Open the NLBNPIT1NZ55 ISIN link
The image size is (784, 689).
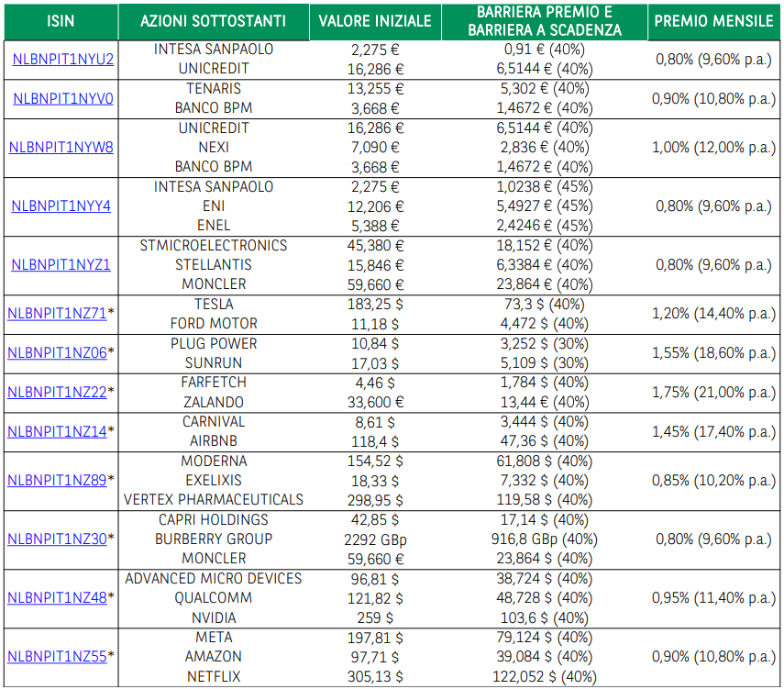[57, 657]
